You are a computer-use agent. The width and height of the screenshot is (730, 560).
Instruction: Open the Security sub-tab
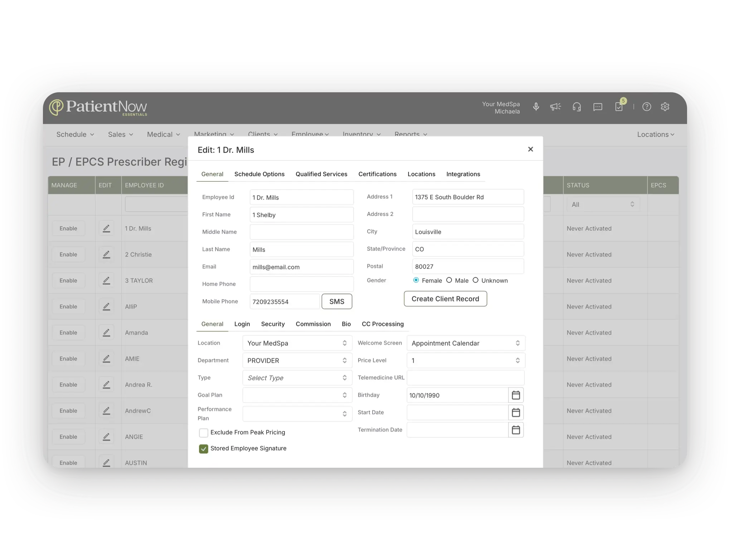pos(273,324)
